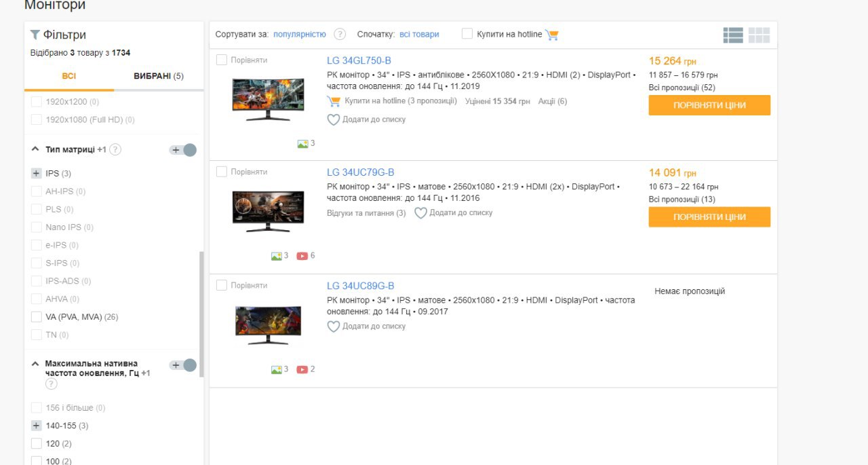
Task: Click heart icon to add LG 34UC89G-B to list
Action: [x=333, y=327]
